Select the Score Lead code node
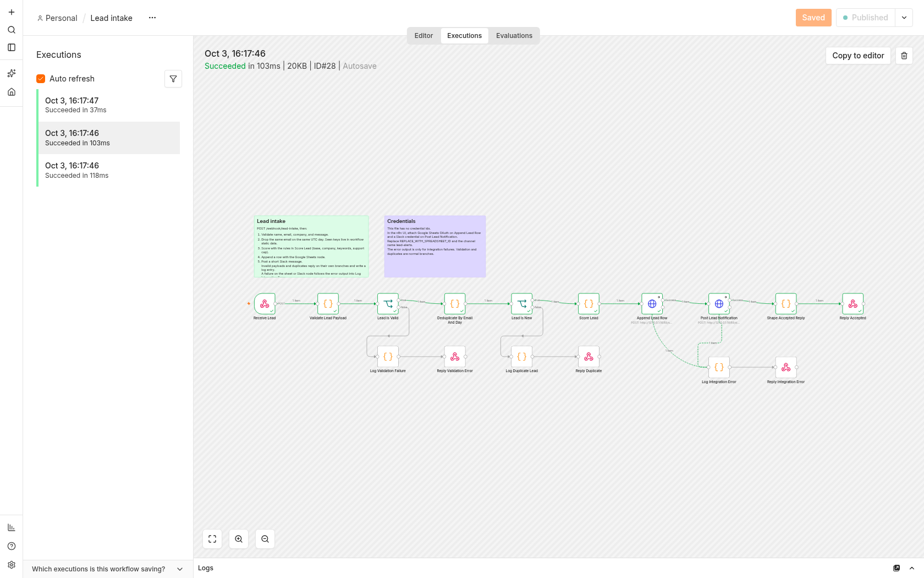Screen dimensions: 924x578 pyautogui.click(x=588, y=304)
